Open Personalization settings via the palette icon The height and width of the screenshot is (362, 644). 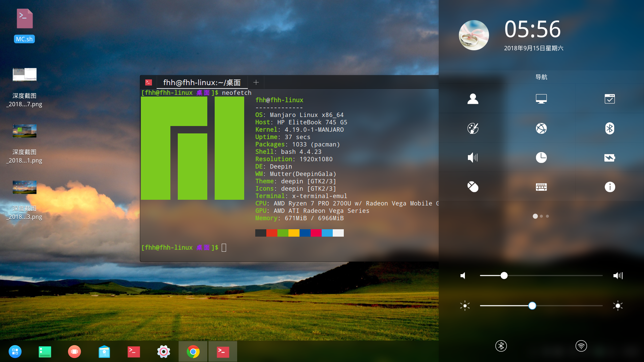tap(473, 128)
